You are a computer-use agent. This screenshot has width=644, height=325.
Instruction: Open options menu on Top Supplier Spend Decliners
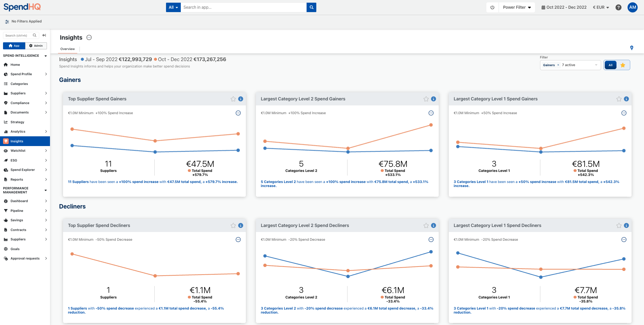coord(238,240)
